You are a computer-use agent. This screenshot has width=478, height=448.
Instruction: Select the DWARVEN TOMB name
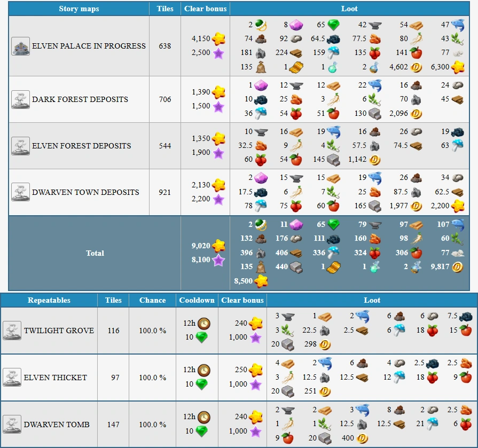[57, 424]
